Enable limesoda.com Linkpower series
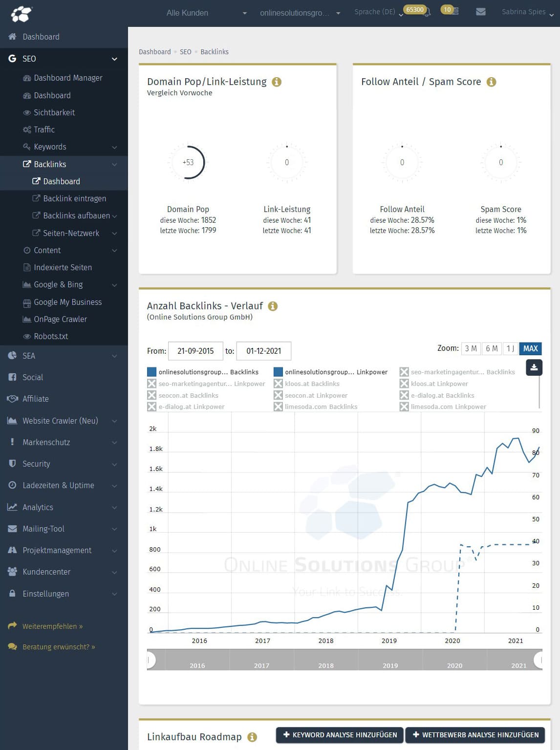This screenshot has height=750, width=560. click(x=443, y=407)
